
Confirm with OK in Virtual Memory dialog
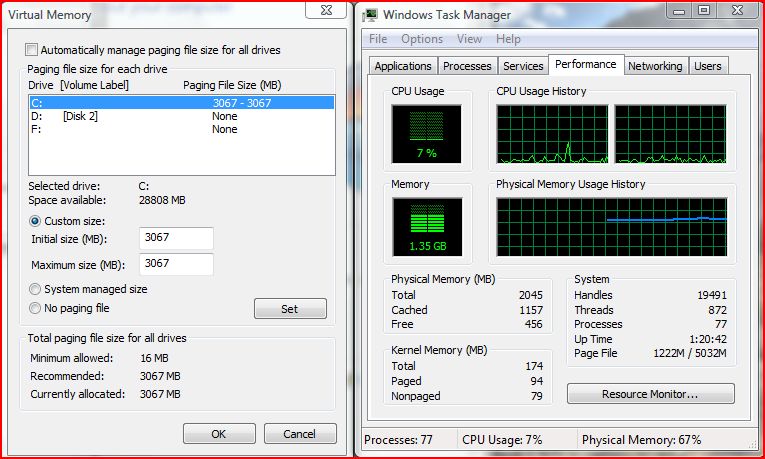219,434
